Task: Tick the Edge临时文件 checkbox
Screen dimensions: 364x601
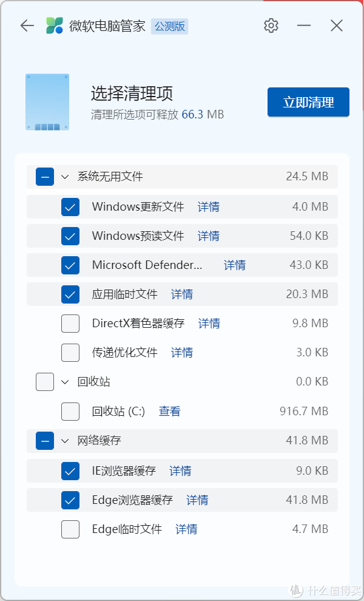Action: (x=70, y=529)
